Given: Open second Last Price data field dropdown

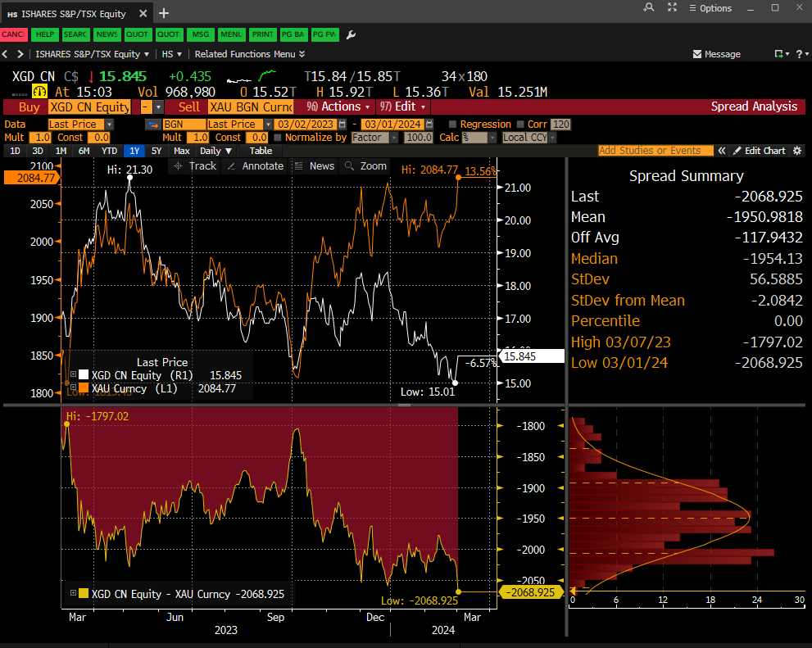Looking at the screenshot, I should coord(268,125).
